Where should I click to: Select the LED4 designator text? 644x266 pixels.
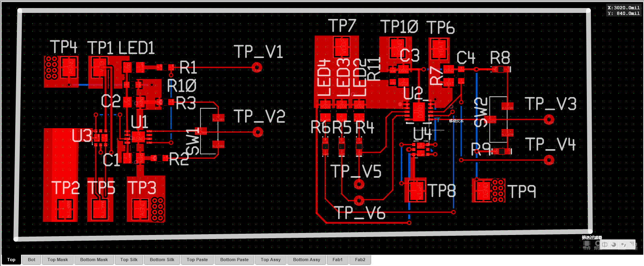(324, 78)
